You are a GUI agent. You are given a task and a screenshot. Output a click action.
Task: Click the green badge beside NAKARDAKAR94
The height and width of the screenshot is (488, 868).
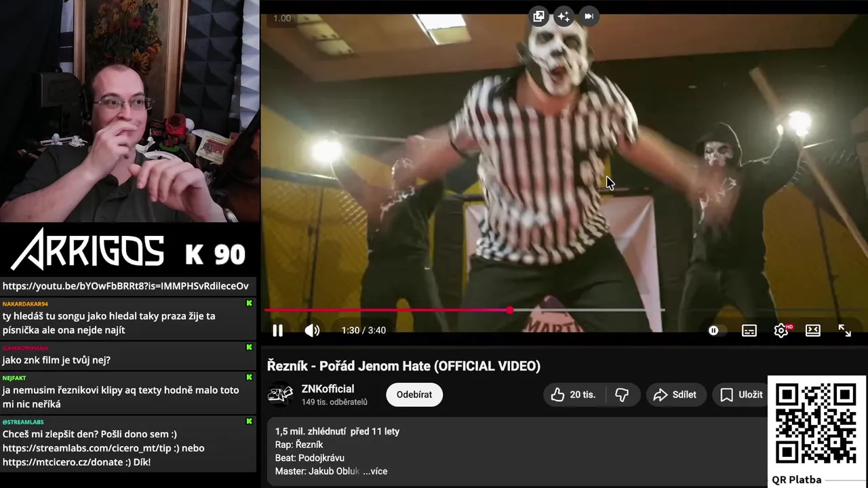click(x=250, y=304)
